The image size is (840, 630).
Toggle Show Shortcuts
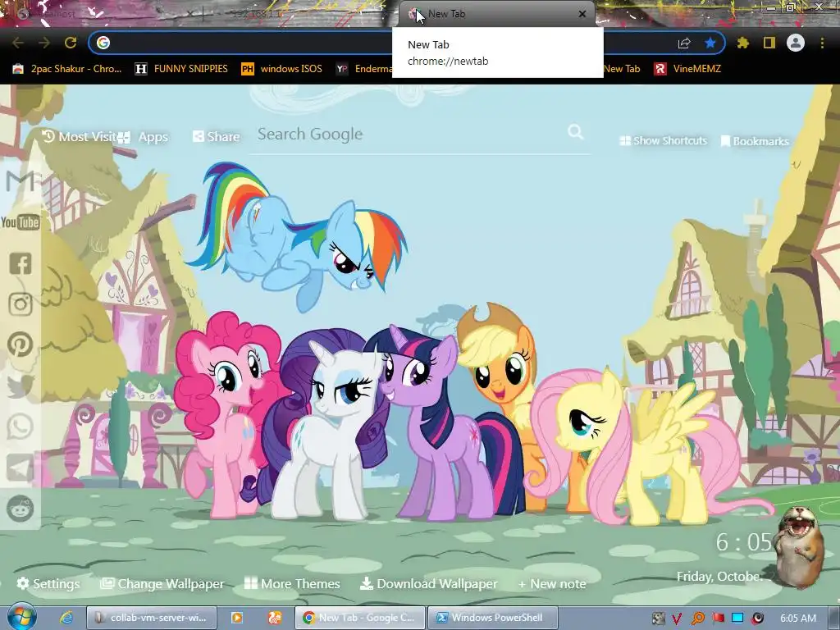point(663,140)
